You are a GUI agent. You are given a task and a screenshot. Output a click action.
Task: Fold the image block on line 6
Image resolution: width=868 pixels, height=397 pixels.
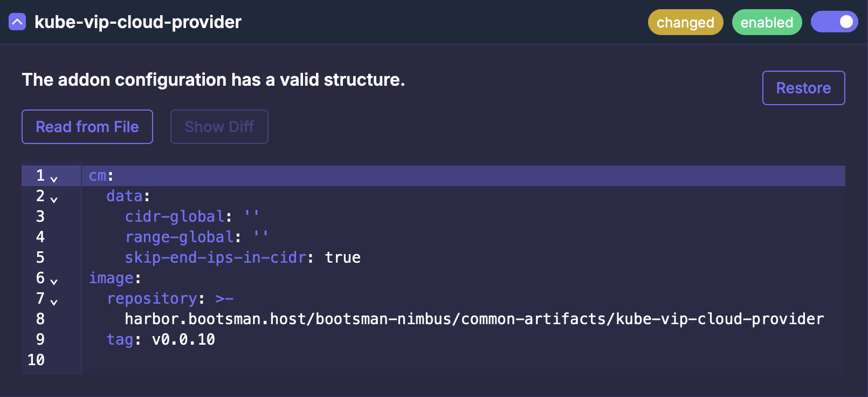(x=54, y=281)
